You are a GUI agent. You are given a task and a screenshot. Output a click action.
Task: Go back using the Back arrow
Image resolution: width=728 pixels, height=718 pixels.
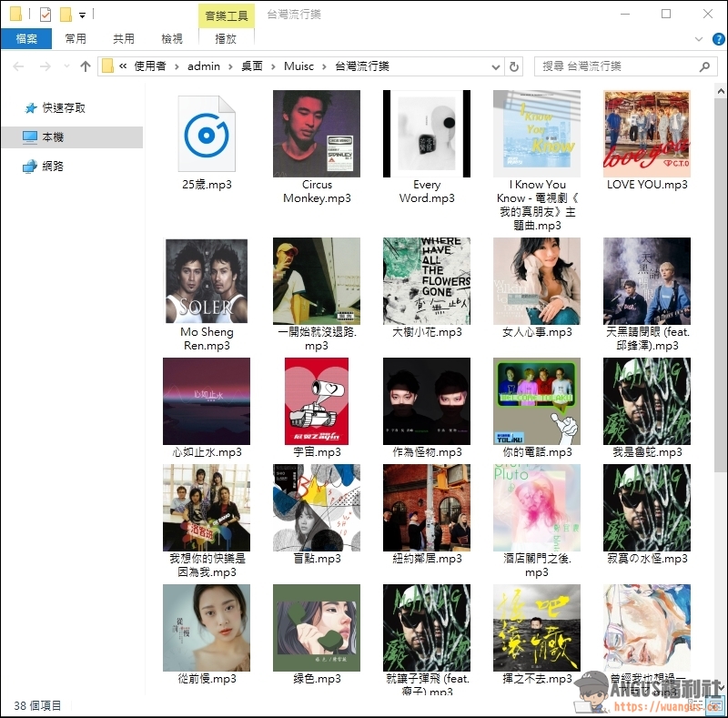pyautogui.click(x=17, y=66)
